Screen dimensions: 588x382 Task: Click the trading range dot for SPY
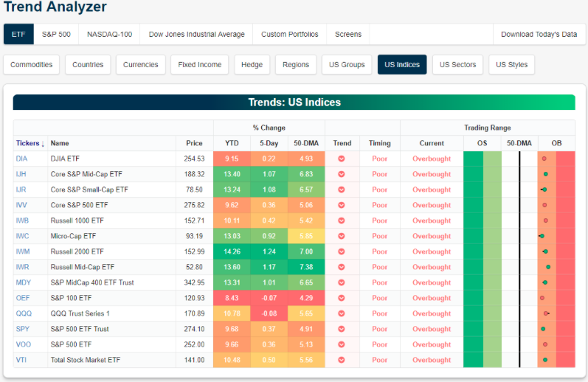[543, 329]
